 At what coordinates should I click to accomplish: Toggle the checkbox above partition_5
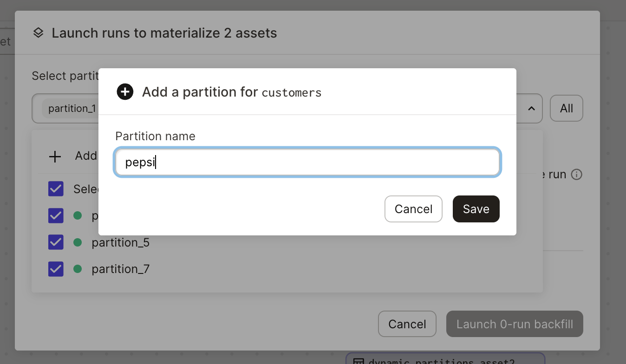click(56, 215)
